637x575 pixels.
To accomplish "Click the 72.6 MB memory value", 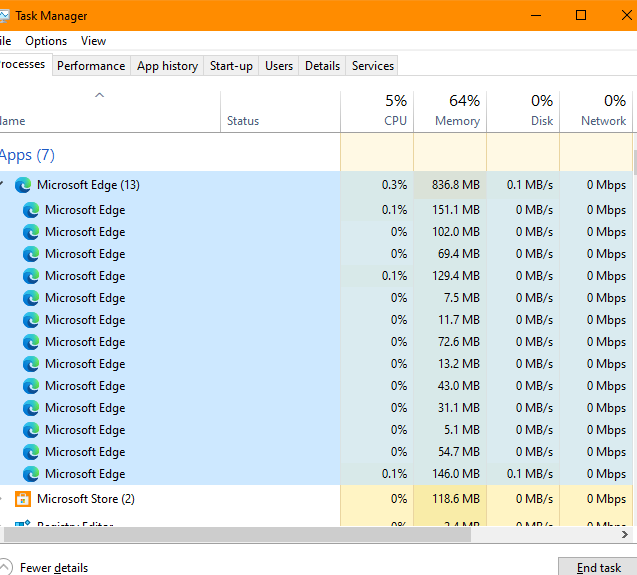I will (x=459, y=342).
